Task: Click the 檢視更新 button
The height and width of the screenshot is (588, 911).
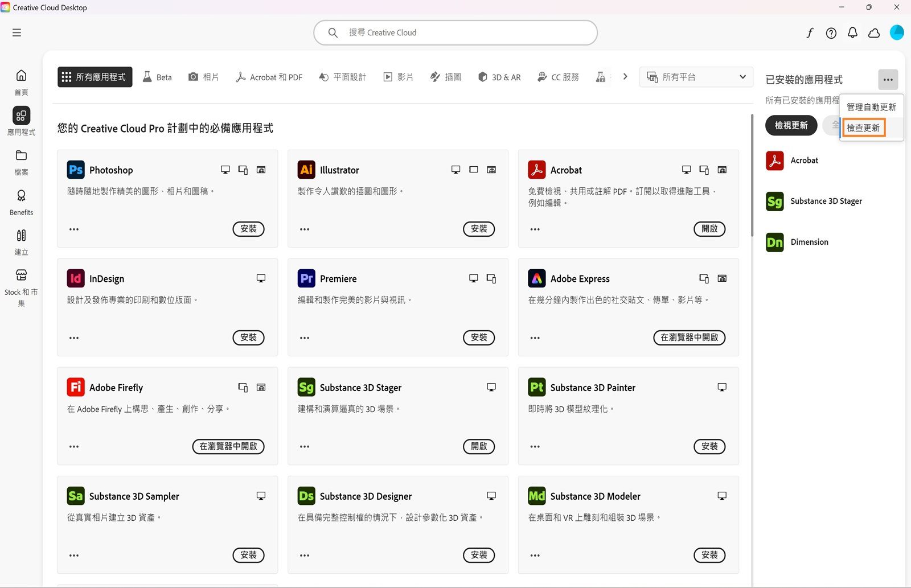Action: point(791,125)
